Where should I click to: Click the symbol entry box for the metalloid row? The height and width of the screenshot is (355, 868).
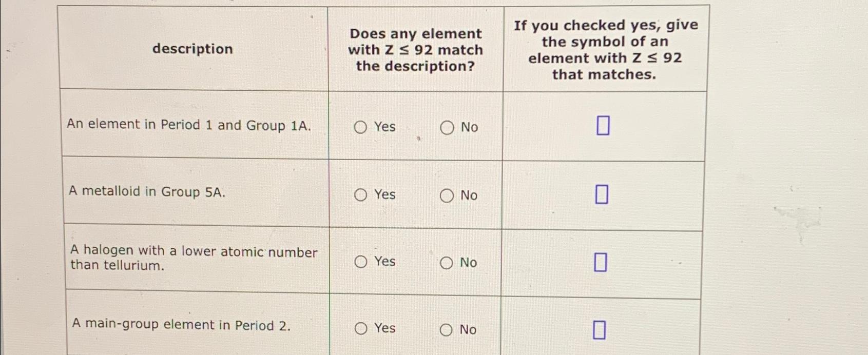pyautogui.click(x=602, y=194)
